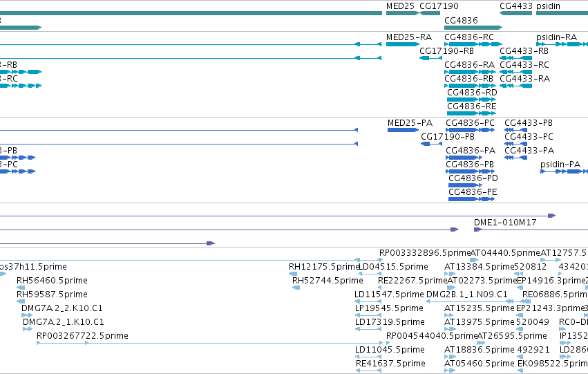Image resolution: width=588 pixels, height=374 pixels.
Task: Click protein CG17190-PB
Action: tap(447, 137)
